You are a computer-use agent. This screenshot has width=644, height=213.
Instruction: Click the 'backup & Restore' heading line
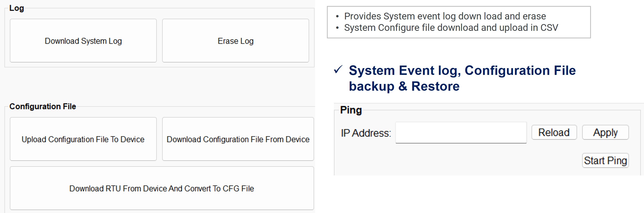404,86
